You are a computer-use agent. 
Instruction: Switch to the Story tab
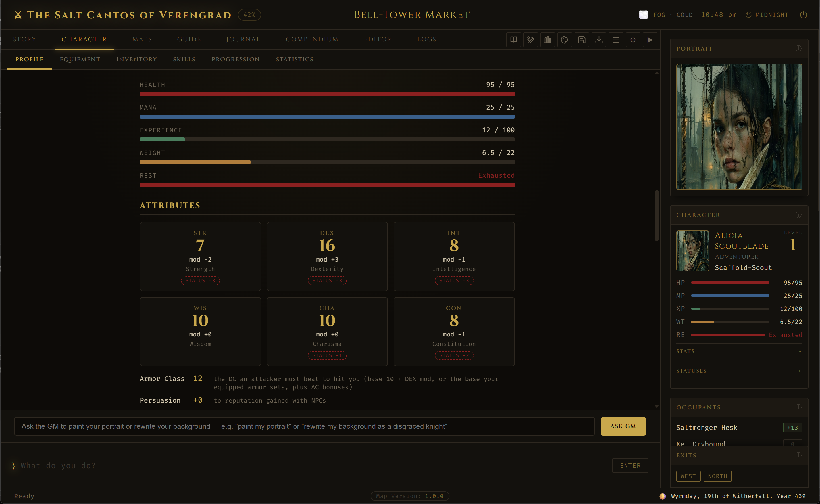tap(24, 39)
